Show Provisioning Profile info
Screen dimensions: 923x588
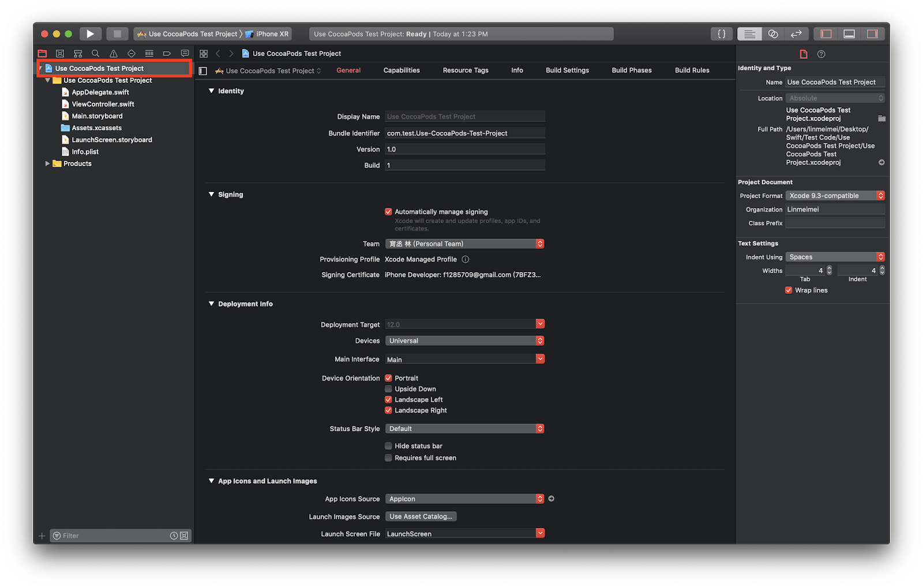(466, 259)
